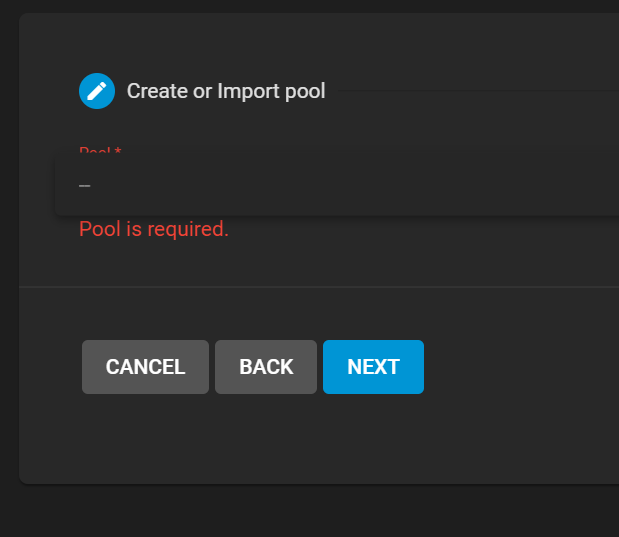Click the horizontal stepper line beside the step title
619x537 pixels.
(x=478, y=90)
